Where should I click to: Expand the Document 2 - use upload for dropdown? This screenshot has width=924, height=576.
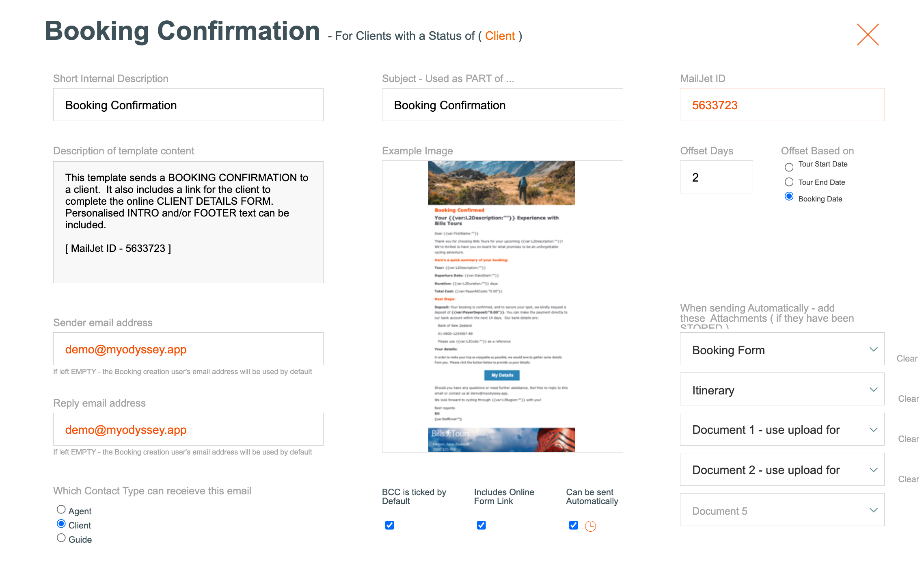click(x=782, y=470)
